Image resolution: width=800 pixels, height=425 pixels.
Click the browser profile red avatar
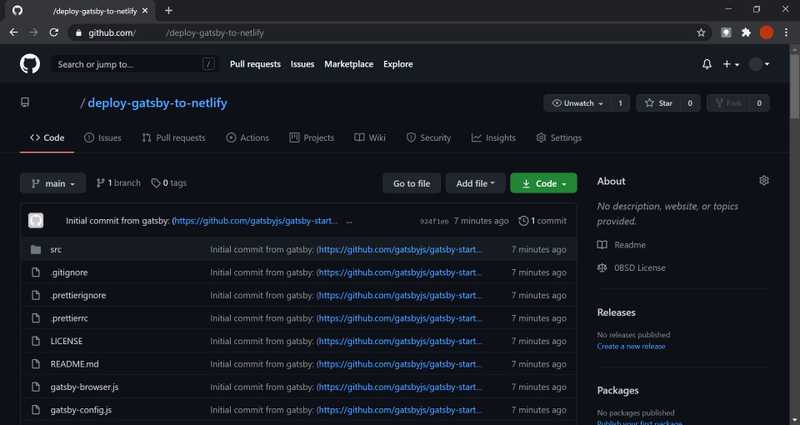click(x=766, y=33)
